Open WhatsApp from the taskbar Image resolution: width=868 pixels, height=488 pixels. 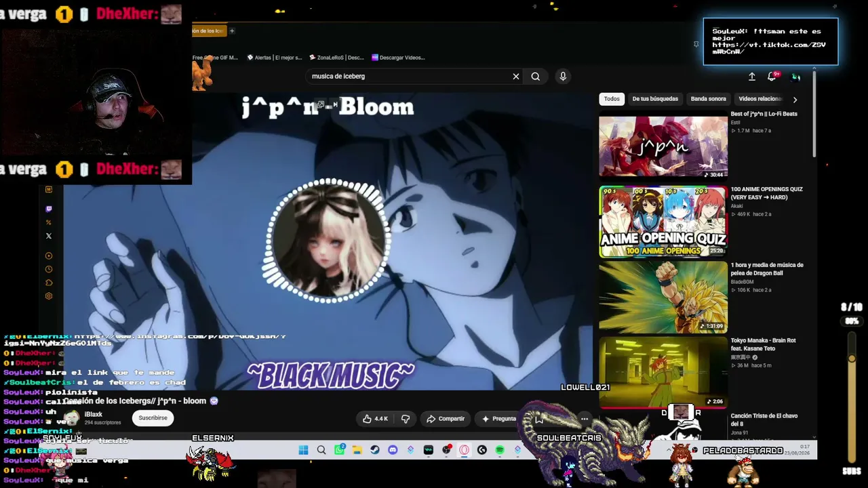pyautogui.click(x=339, y=450)
